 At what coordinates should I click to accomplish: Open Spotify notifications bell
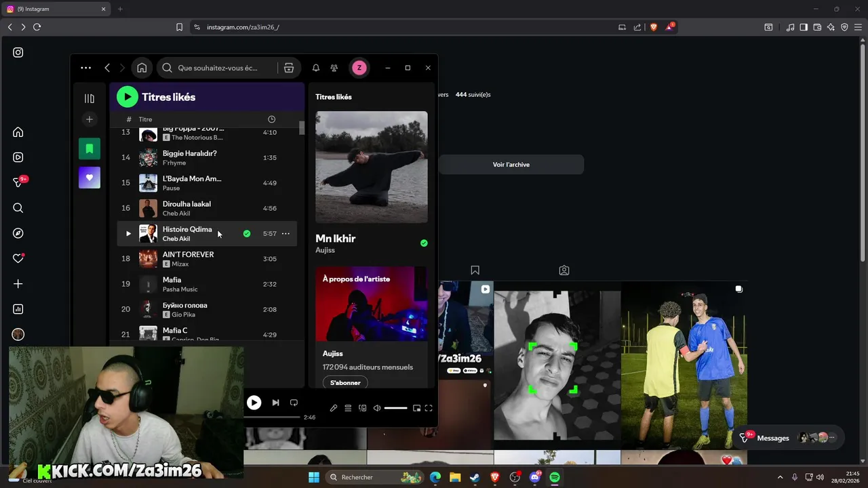[x=316, y=68]
